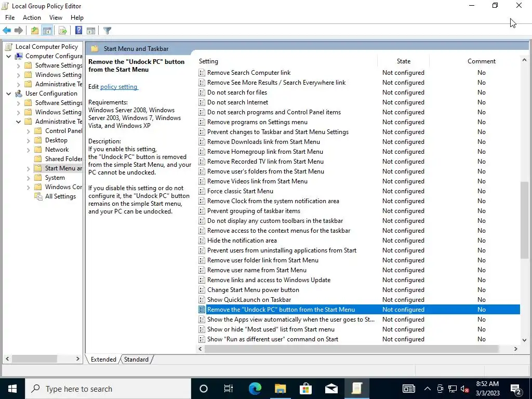Click the policy setting edit link
The width and height of the screenshot is (532, 399).
pyautogui.click(x=119, y=87)
